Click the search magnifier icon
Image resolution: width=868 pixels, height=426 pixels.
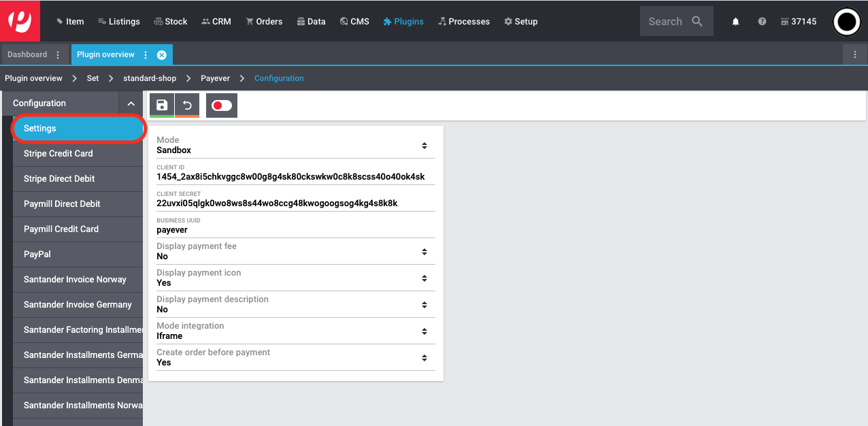coord(697,21)
